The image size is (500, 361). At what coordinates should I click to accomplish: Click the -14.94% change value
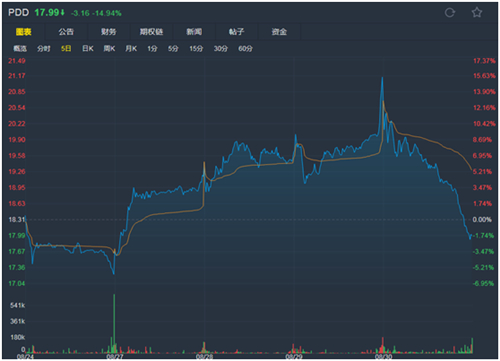tap(107, 13)
